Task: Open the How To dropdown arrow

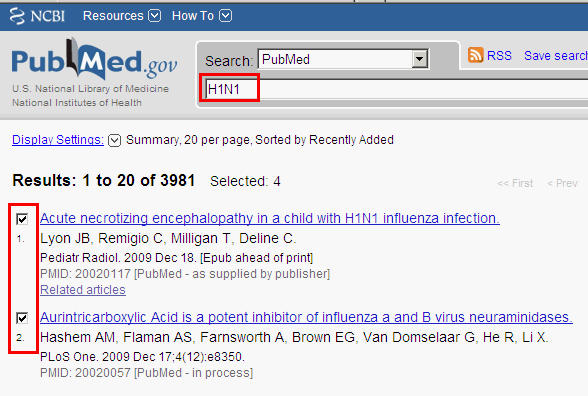Action: coord(226,16)
